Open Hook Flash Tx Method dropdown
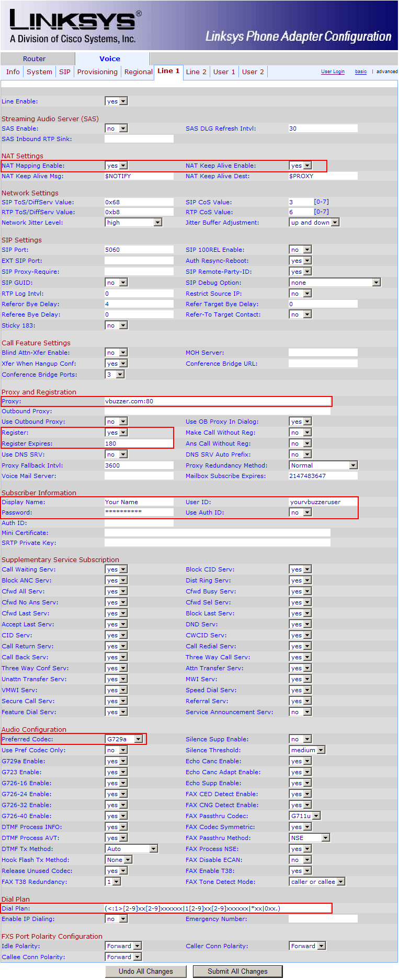Screen dimensions: 399x980 point(119,860)
